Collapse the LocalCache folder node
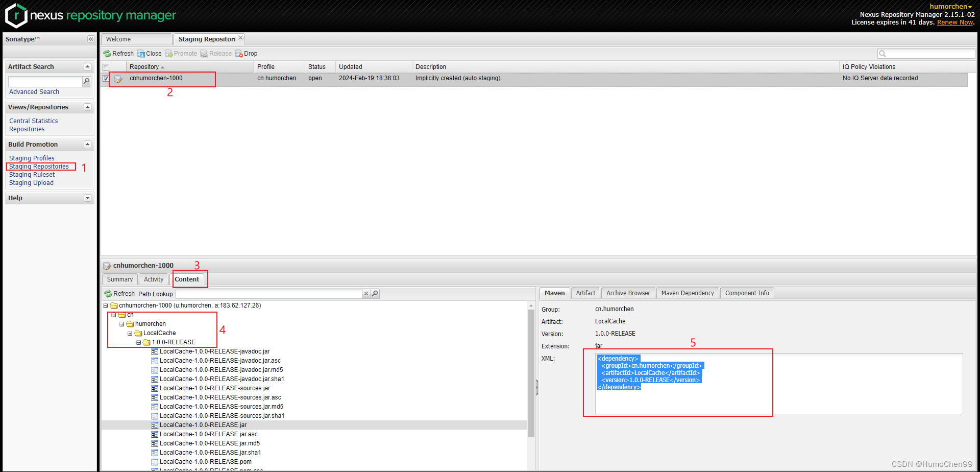Viewport: 980px width, 472px height. [x=130, y=334]
